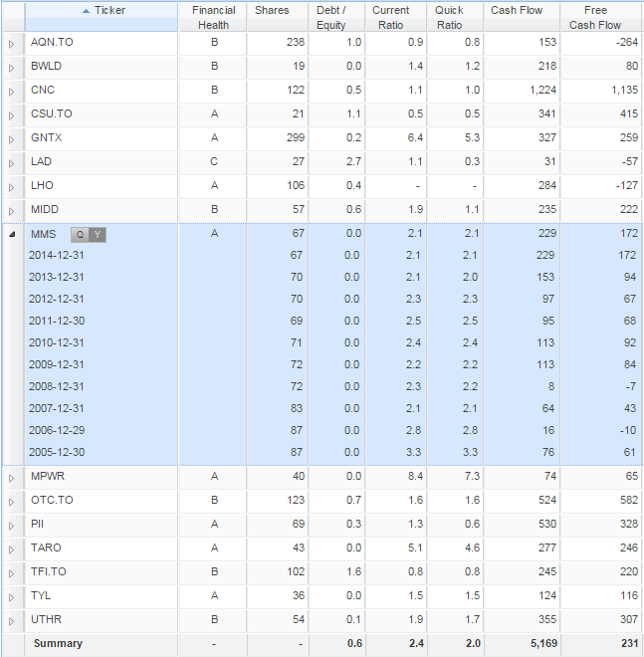Select the 2008-12-31 MMS history row

pos(333,386)
